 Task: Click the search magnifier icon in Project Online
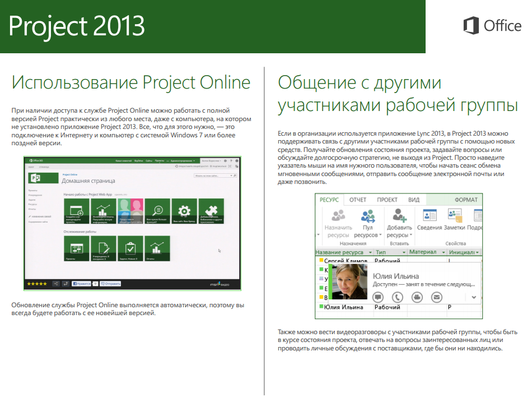(x=235, y=175)
